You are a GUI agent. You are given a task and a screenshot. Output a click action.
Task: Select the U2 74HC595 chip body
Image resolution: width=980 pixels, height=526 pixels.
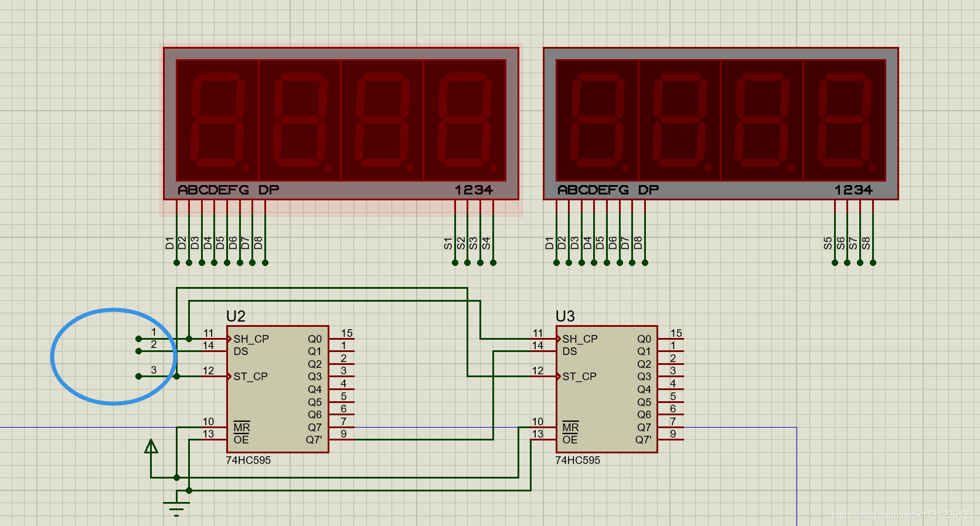[x=277, y=389]
